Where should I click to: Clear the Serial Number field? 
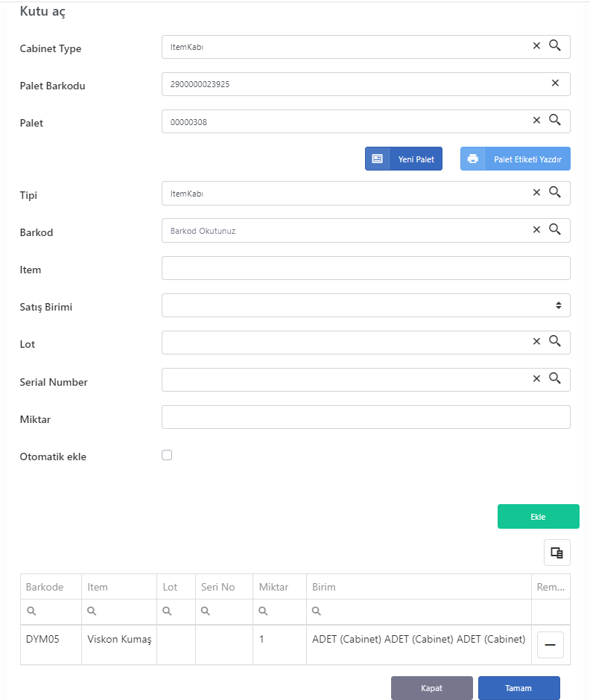[536, 378]
